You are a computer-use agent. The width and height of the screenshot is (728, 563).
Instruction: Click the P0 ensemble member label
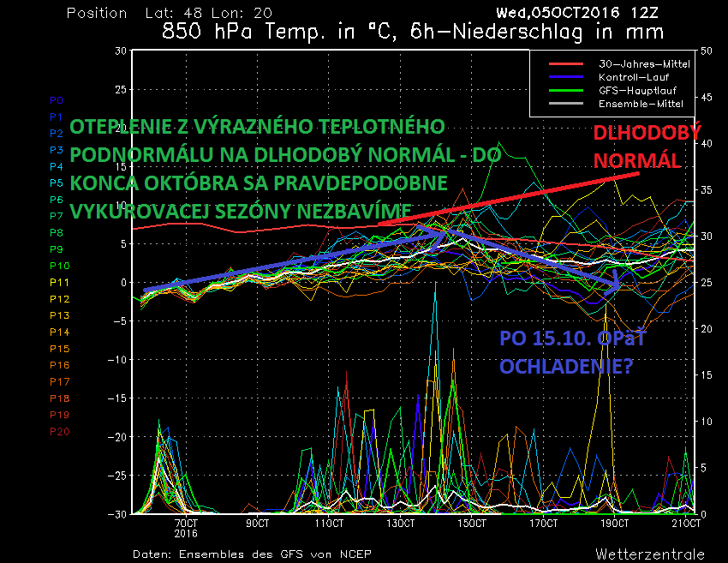pos(57,100)
